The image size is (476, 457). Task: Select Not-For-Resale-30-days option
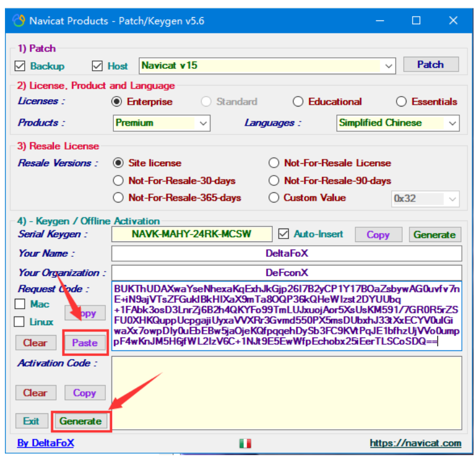coord(118,180)
